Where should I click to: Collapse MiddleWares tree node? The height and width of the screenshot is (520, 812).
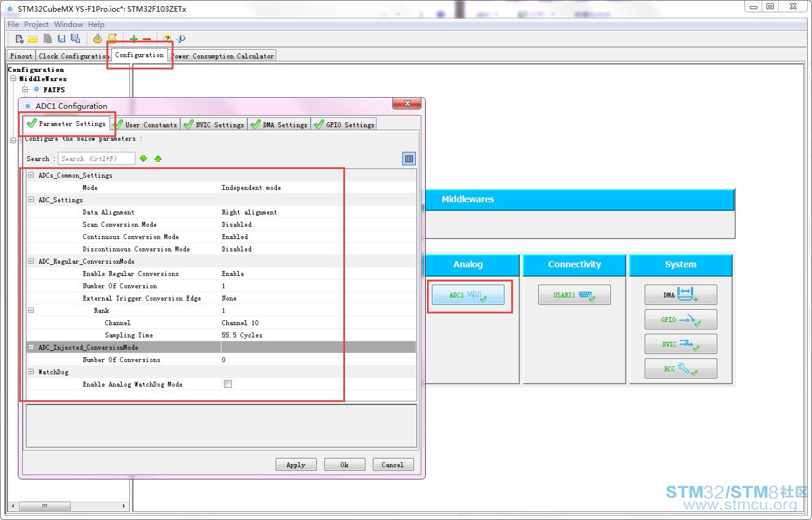click(13, 79)
